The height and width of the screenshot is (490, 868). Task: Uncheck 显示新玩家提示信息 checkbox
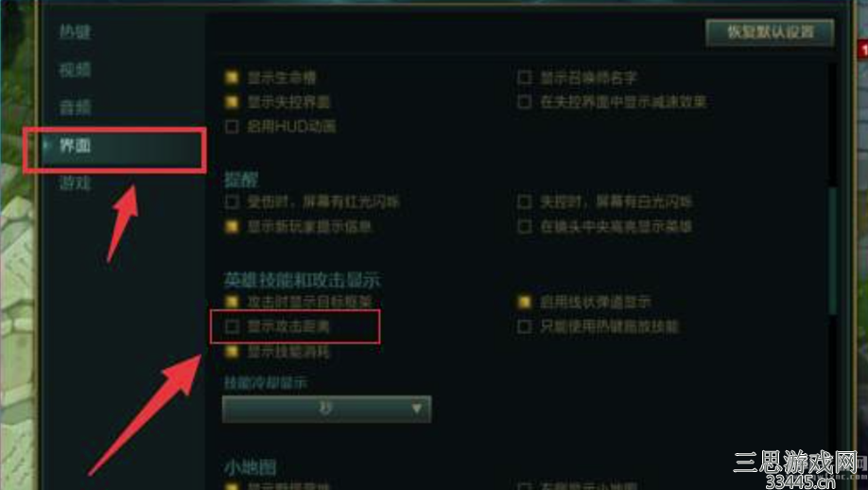point(232,226)
